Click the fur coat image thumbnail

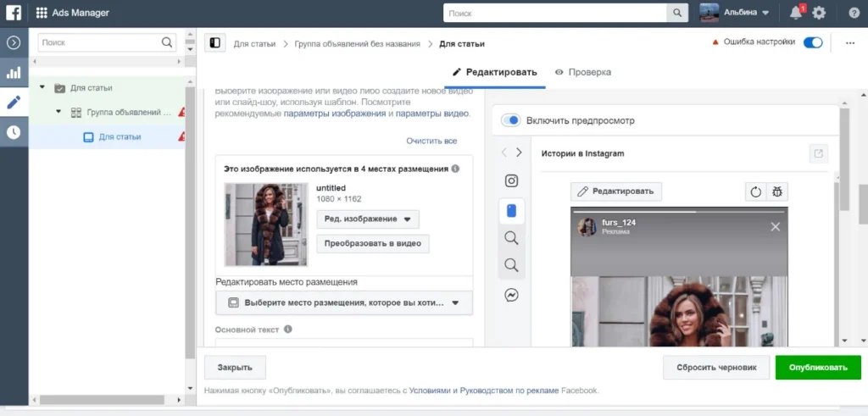(265, 225)
